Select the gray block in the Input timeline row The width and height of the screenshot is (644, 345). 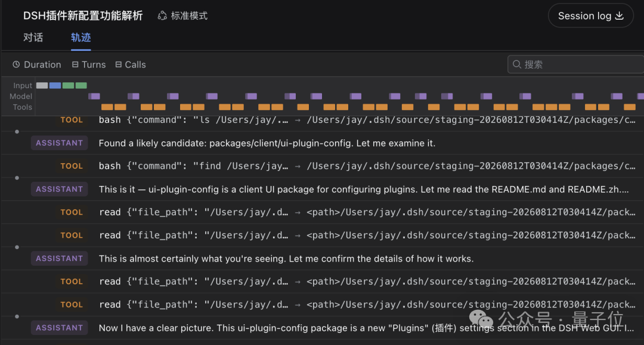click(x=42, y=85)
